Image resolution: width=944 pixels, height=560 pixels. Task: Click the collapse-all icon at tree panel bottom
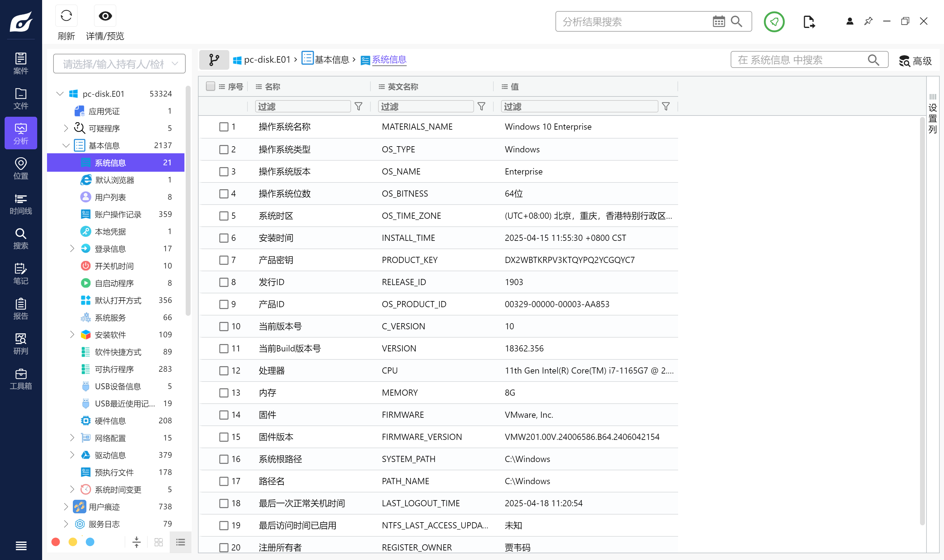(x=136, y=542)
